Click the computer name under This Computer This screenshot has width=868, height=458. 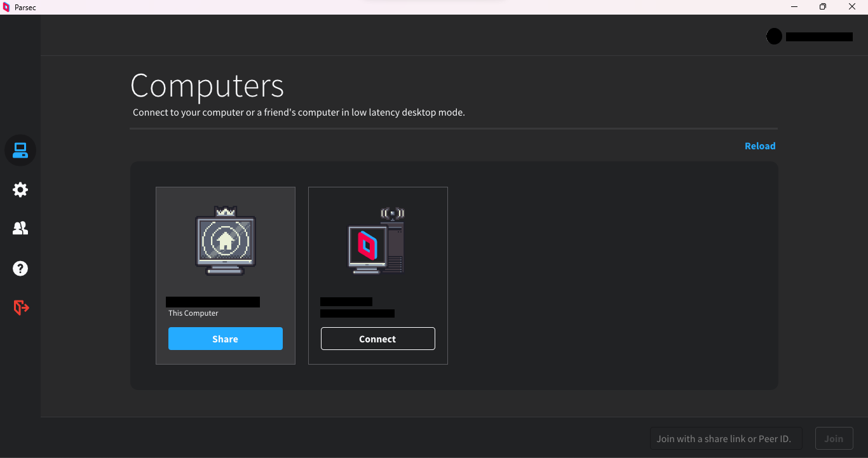[212, 301]
